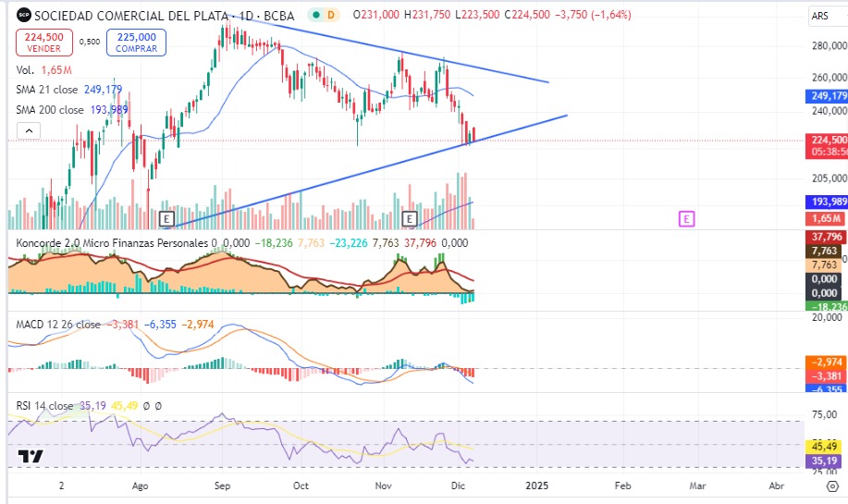Screen dimensions: 848x504
Task: Click the orange D delayed-data badge
Action: tap(332, 15)
